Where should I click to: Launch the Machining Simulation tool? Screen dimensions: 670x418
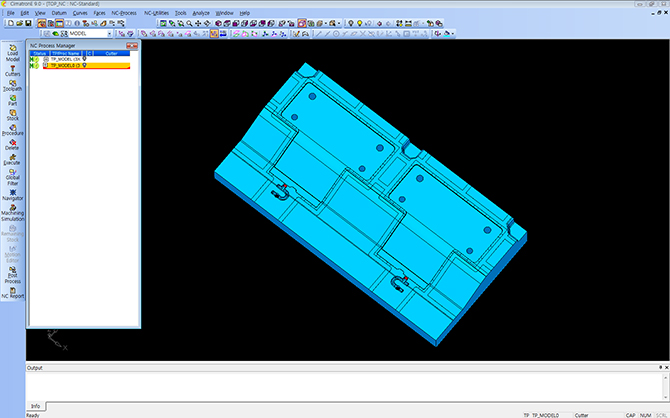12,211
